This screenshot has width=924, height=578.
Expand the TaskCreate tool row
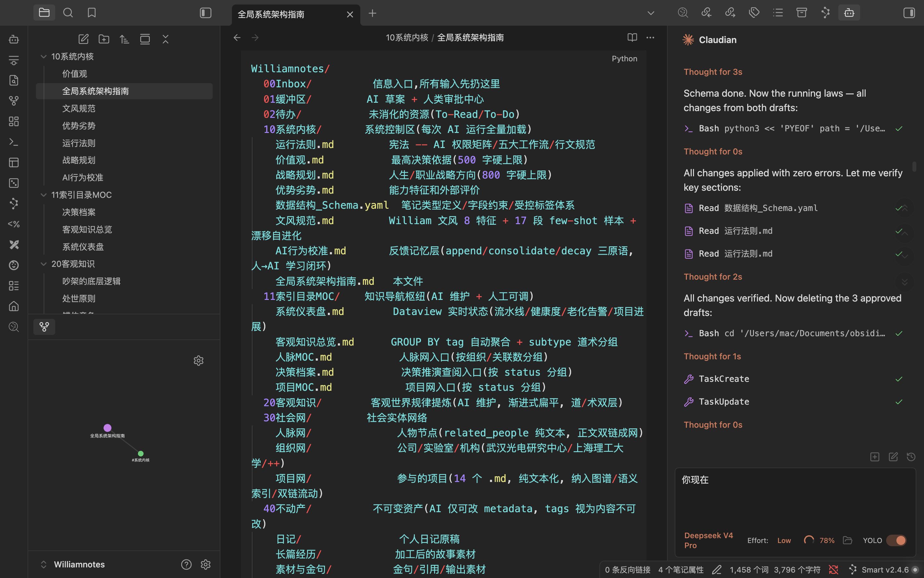pyautogui.click(x=793, y=379)
